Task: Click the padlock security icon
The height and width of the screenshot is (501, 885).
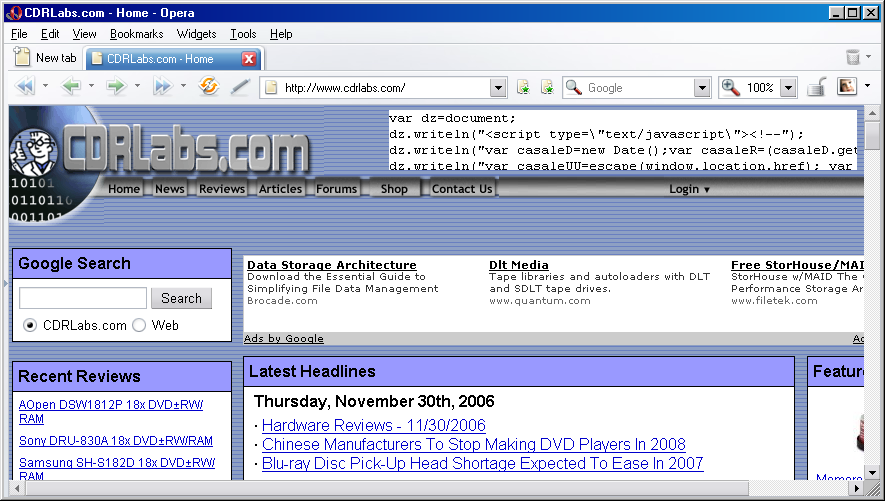Action: [x=817, y=87]
